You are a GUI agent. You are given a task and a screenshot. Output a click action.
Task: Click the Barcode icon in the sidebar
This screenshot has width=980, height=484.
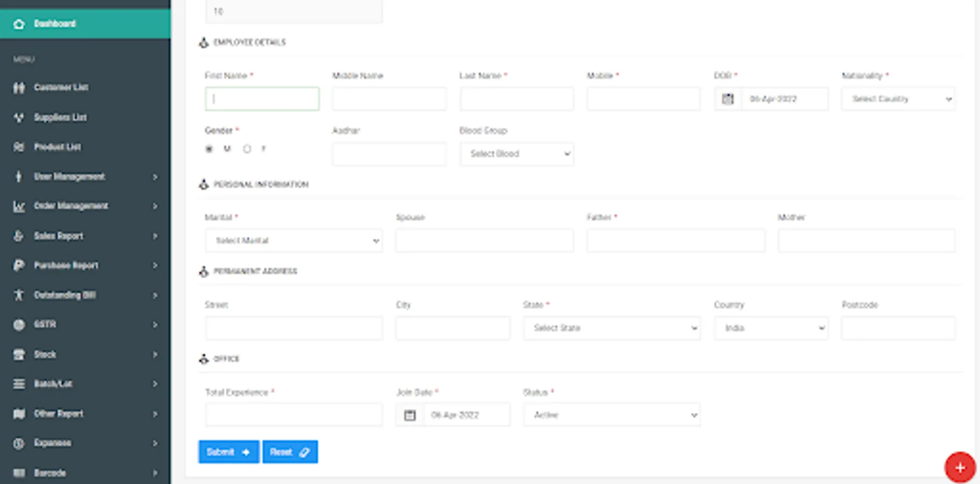point(18,473)
